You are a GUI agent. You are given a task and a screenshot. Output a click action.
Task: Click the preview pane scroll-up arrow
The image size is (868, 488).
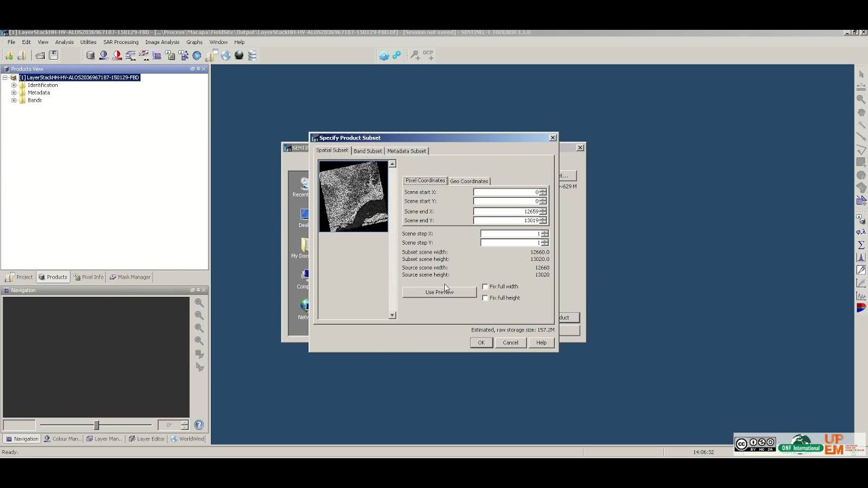tap(392, 164)
